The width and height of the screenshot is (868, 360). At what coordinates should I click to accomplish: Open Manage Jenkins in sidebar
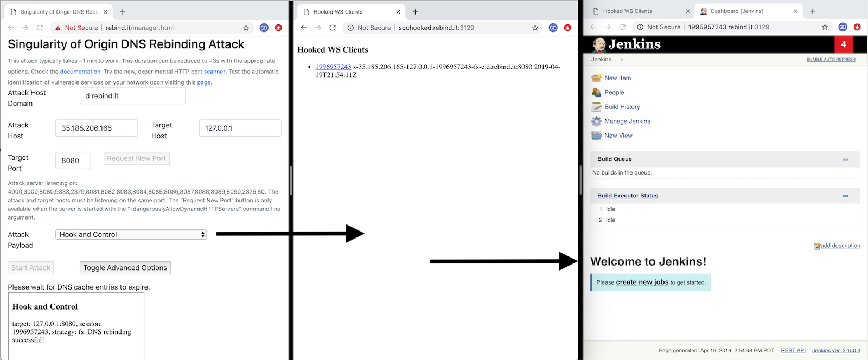(627, 121)
